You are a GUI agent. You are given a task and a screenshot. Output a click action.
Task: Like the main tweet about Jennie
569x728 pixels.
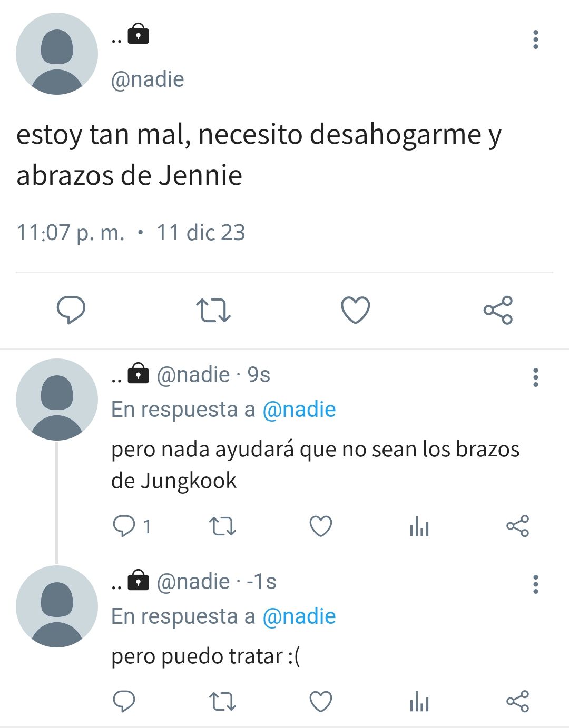coord(356,310)
